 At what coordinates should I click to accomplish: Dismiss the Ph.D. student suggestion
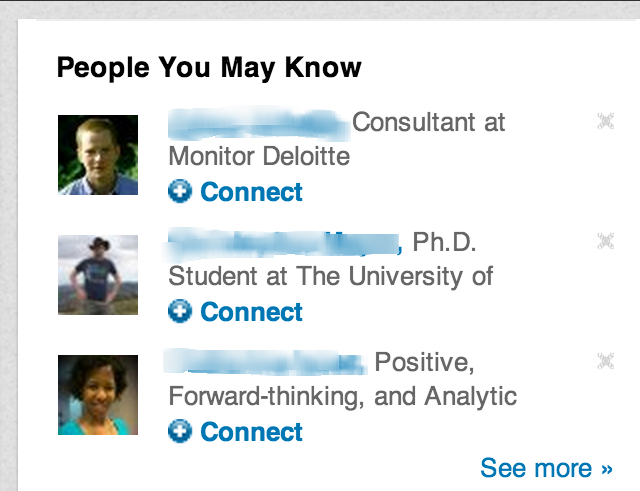point(604,241)
